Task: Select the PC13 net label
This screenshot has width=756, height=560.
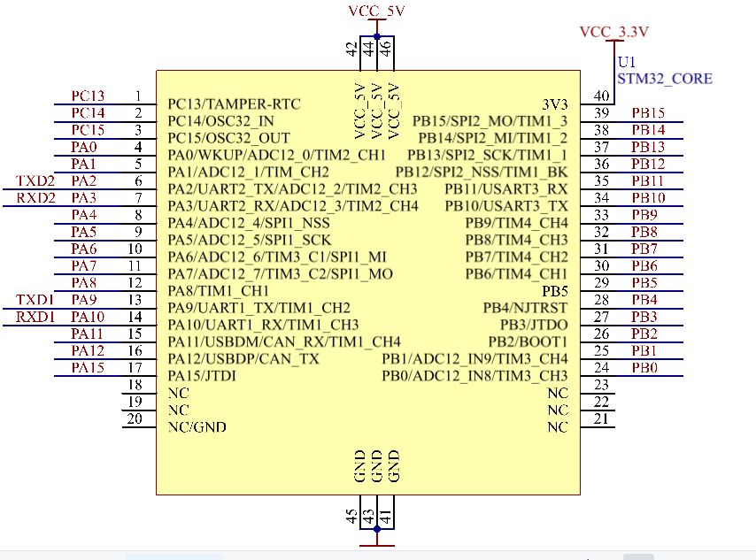Action: (x=88, y=96)
